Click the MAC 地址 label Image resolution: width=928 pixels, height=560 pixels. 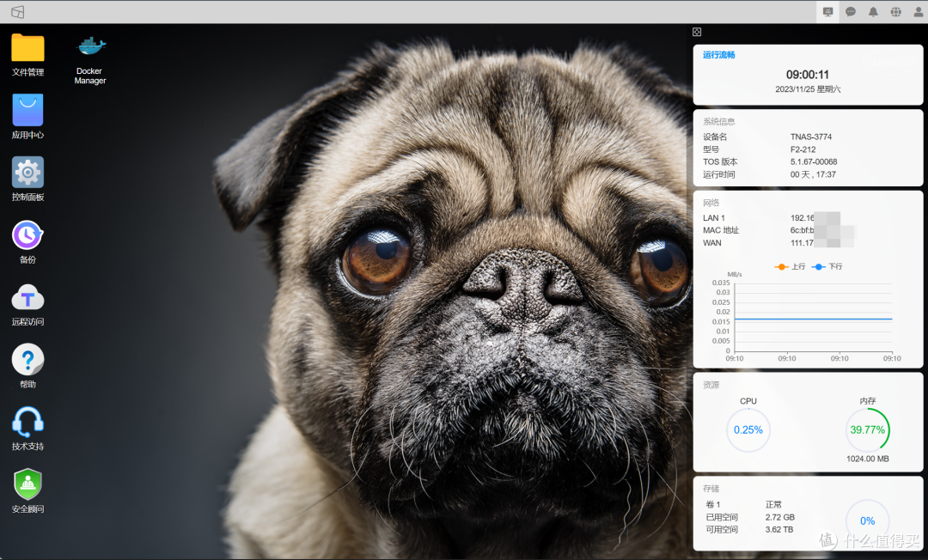pos(720,230)
